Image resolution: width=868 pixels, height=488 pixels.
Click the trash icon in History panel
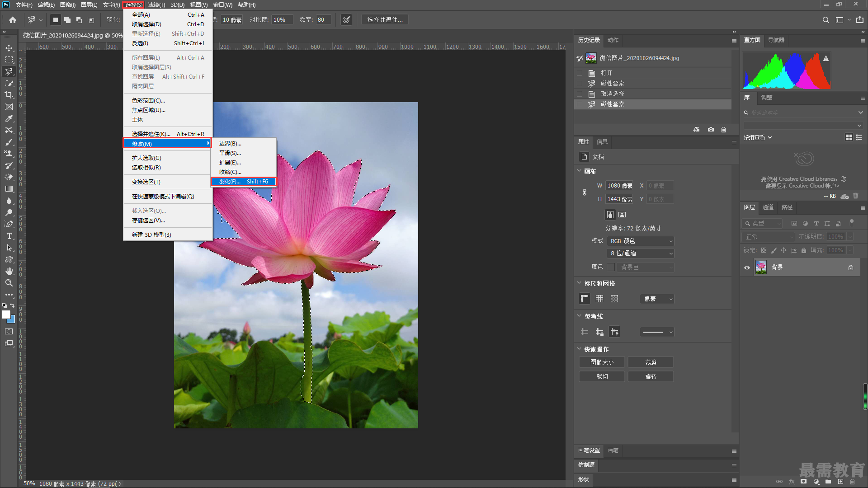coord(723,130)
